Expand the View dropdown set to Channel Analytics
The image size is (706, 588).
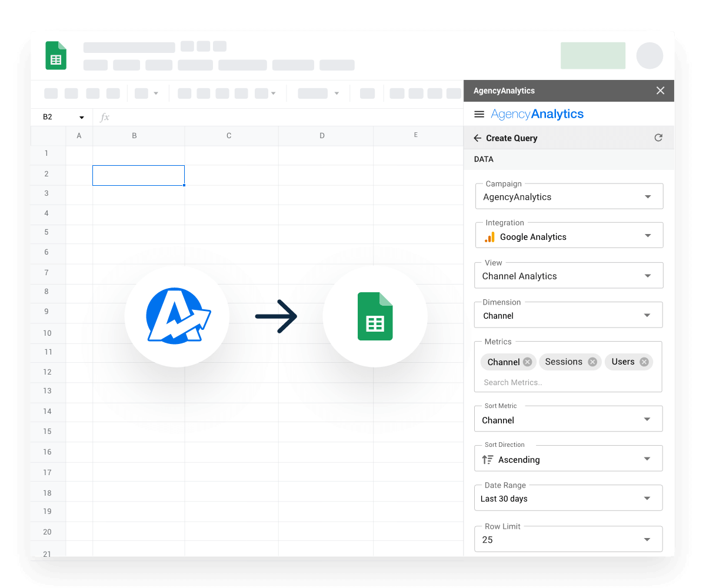pyautogui.click(x=569, y=275)
